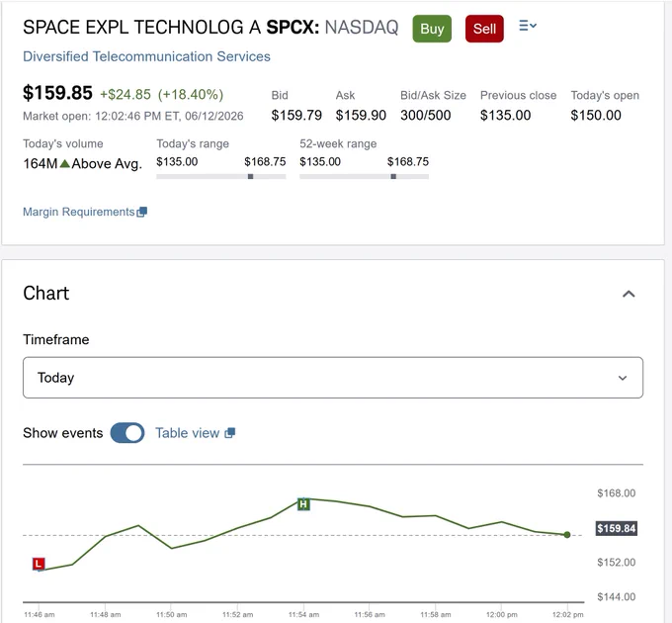
Task: Open the Table view link
Action: pos(188,433)
